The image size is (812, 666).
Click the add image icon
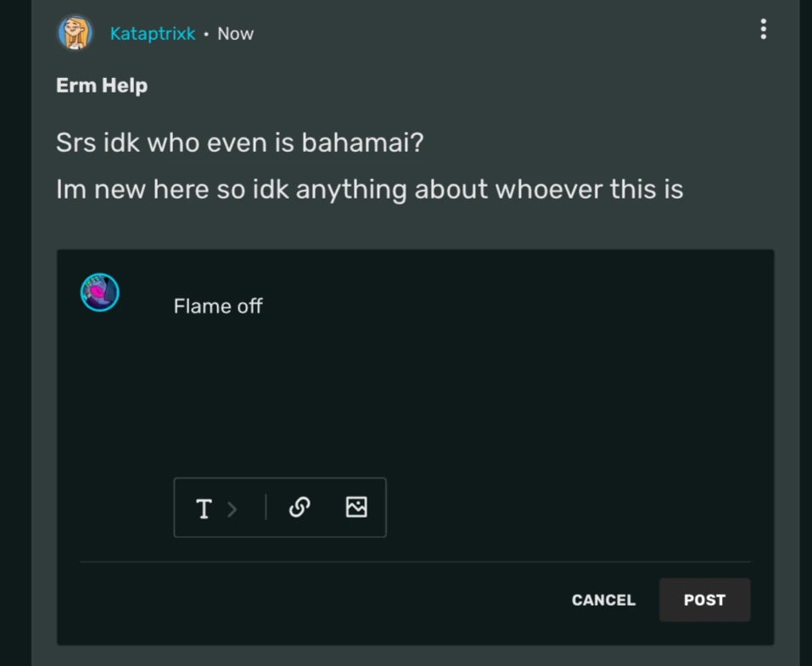356,507
